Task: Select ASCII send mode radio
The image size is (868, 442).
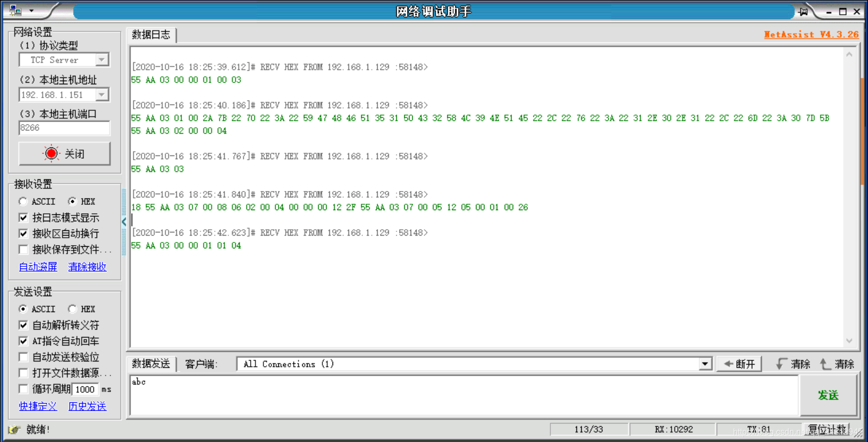Action: click(23, 309)
